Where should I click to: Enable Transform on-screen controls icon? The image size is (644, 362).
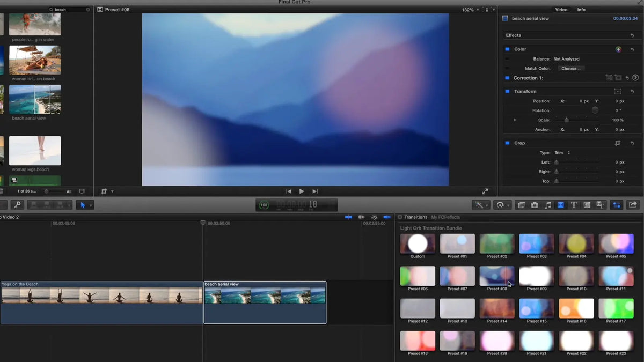618,92
